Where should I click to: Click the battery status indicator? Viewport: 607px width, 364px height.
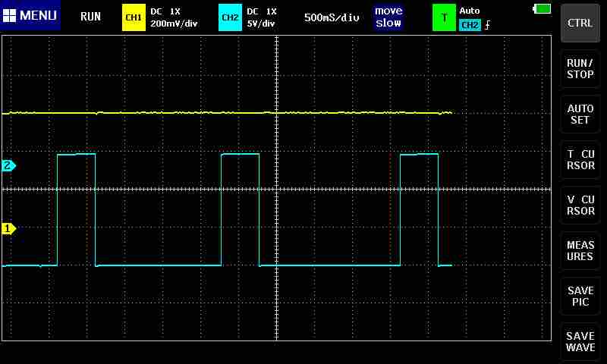point(543,8)
